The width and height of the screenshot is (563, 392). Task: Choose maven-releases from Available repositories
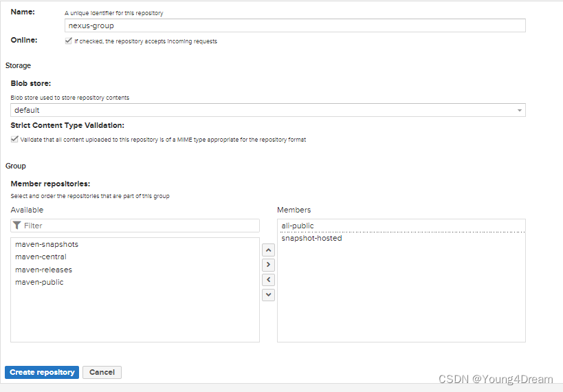coord(43,270)
